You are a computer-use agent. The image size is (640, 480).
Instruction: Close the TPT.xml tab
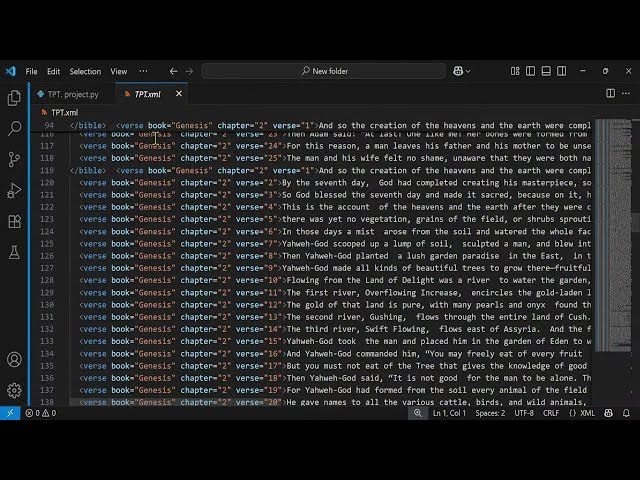pos(179,94)
